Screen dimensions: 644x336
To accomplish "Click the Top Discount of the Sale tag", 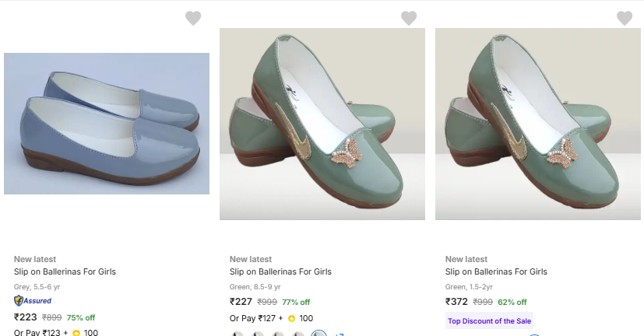I will tap(489, 320).
